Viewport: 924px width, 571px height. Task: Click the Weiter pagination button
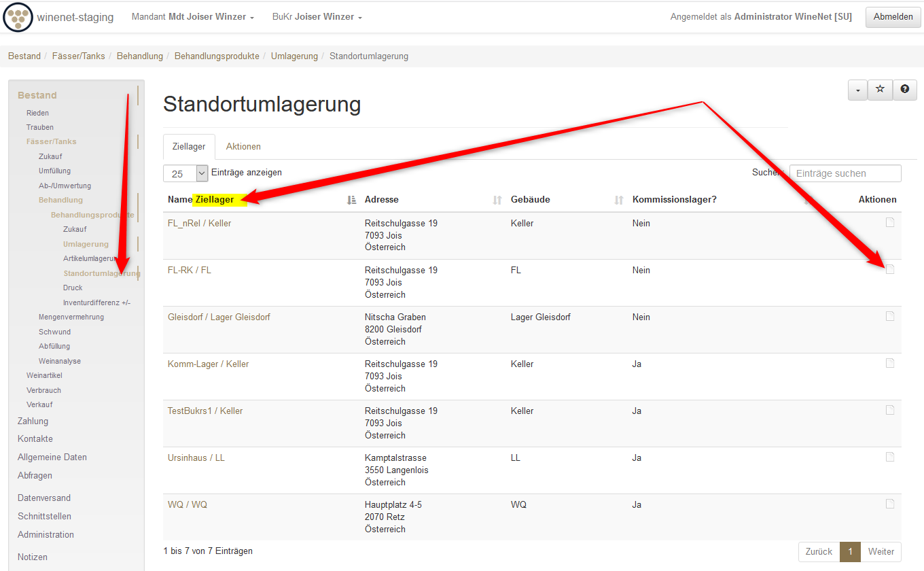coord(881,552)
